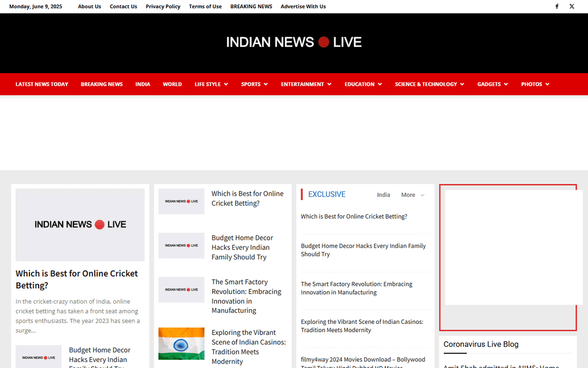The image size is (588, 368).
Task: Click the Coronavirus Live Blog heading
Action: (481, 345)
